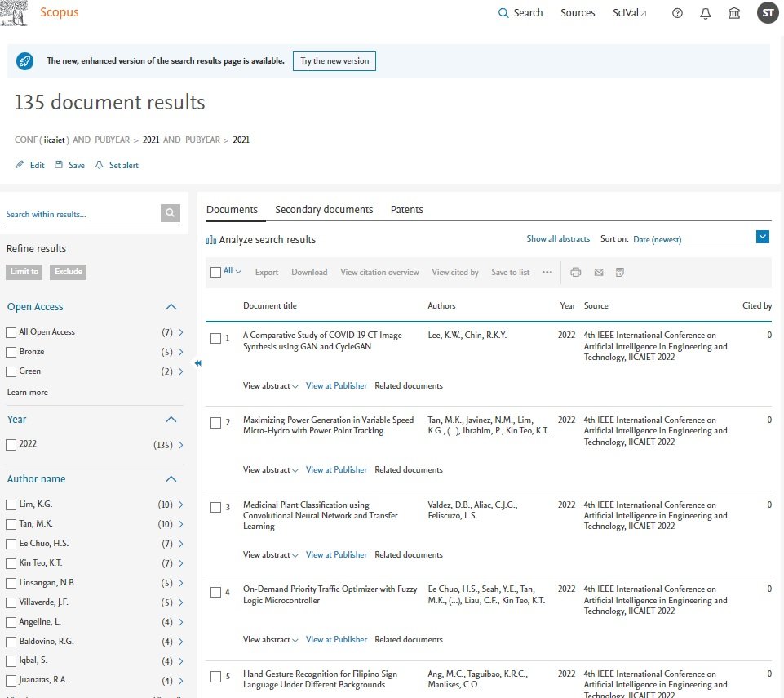The width and height of the screenshot is (784, 698).
Task: Switch to the Secondary documents tab
Action: pyautogui.click(x=324, y=210)
